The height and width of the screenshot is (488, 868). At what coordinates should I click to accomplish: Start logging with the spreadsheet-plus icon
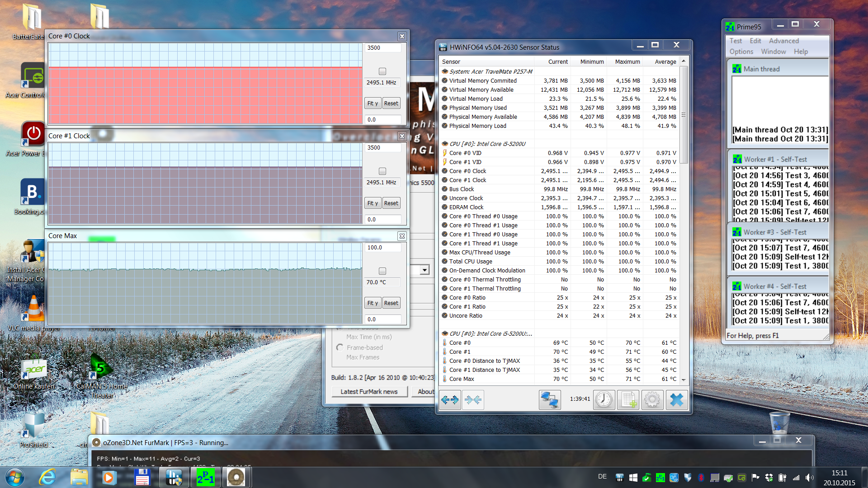point(628,400)
